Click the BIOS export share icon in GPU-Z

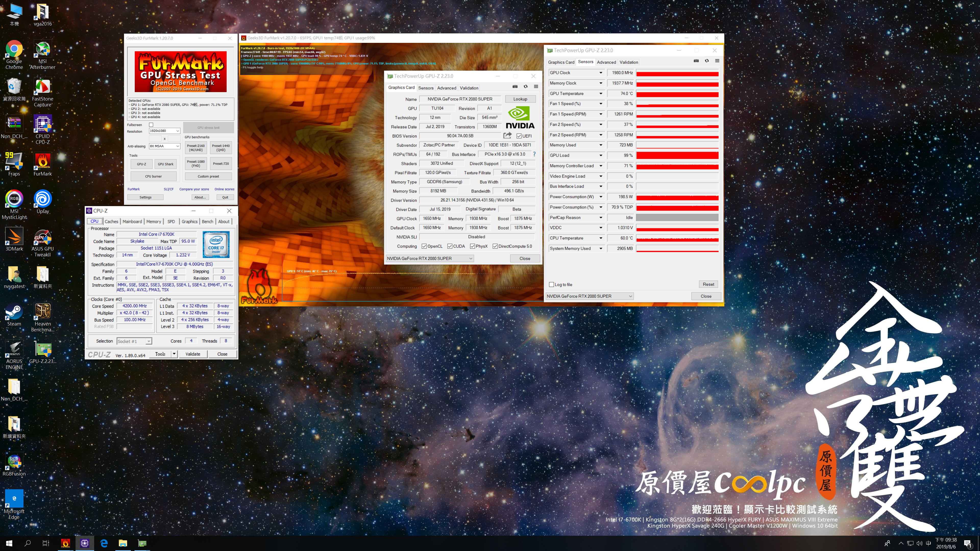(508, 135)
